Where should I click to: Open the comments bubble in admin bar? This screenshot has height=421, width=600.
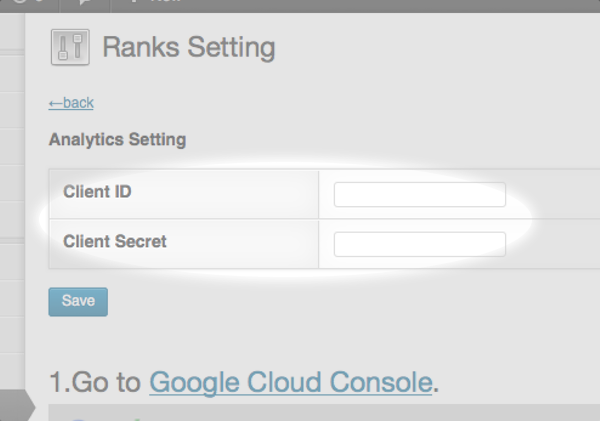[84, 2]
